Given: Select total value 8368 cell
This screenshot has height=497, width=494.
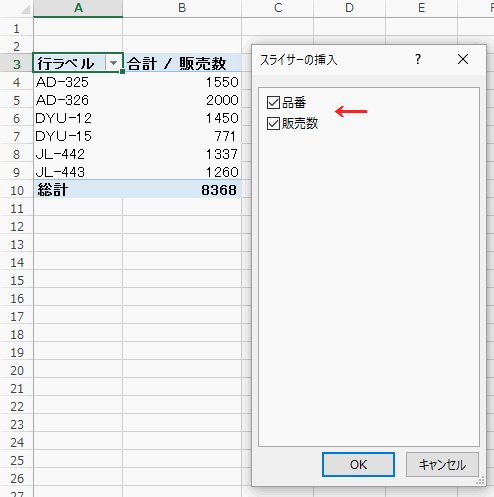Looking at the screenshot, I should pos(182,190).
